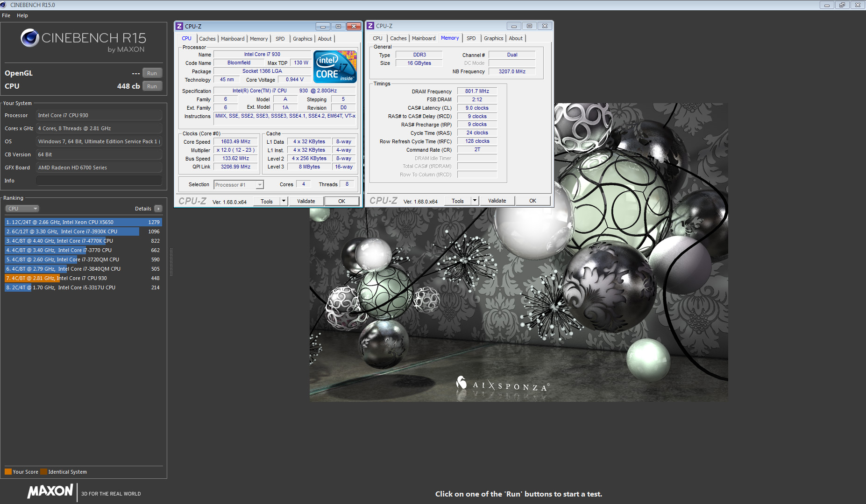The width and height of the screenshot is (866, 504).
Task: Select ranking row Intel Core i7-3770
Action: (83, 250)
